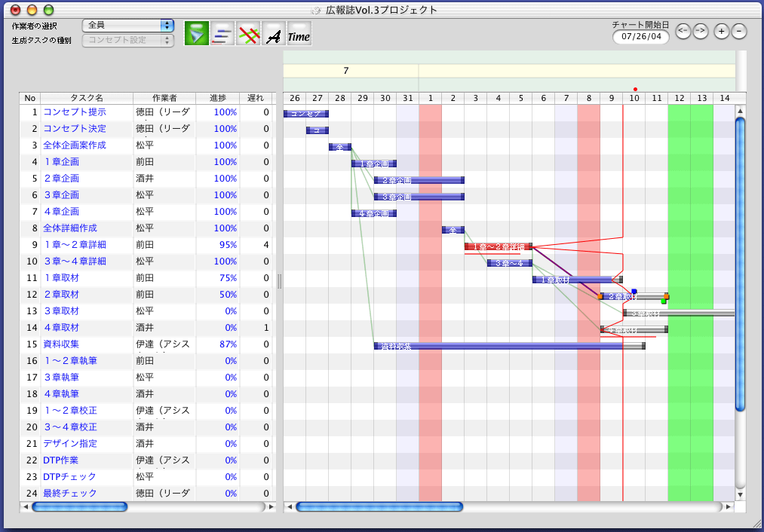Select task 最終チェック
Viewport: 764px width, 532px height.
click(x=69, y=493)
